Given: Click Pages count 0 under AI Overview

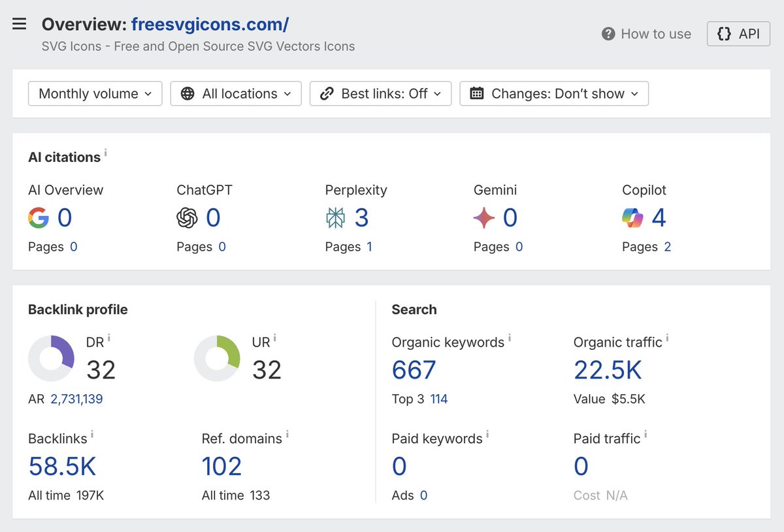Looking at the screenshot, I should click(x=73, y=247).
